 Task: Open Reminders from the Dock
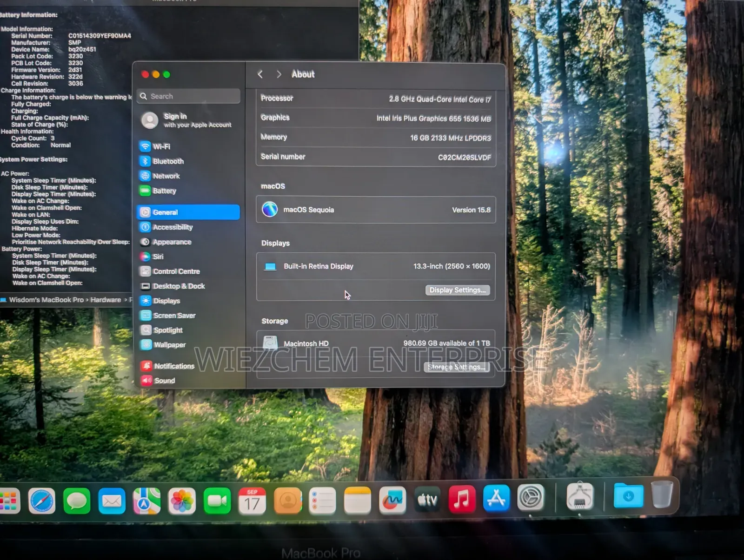[322, 501]
